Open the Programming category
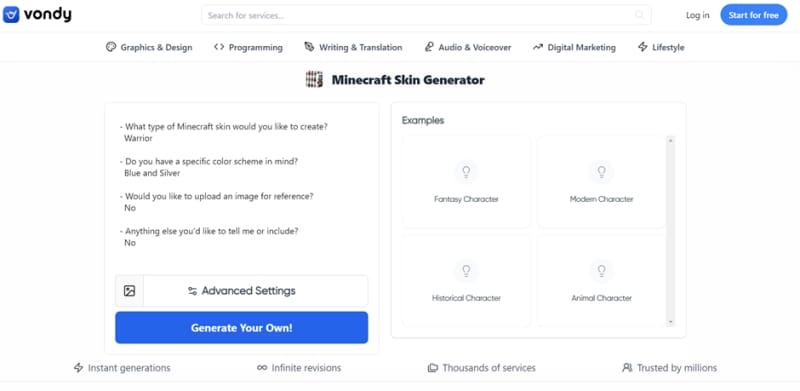Image resolution: width=800 pixels, height=391 pixels. 248,47
